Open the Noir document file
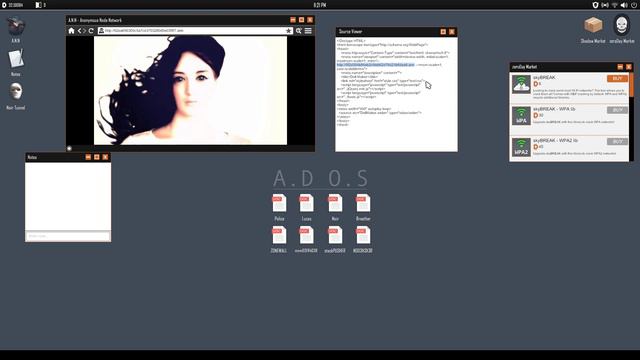Viewport: 640px width, 360px height. click(335, 203)
